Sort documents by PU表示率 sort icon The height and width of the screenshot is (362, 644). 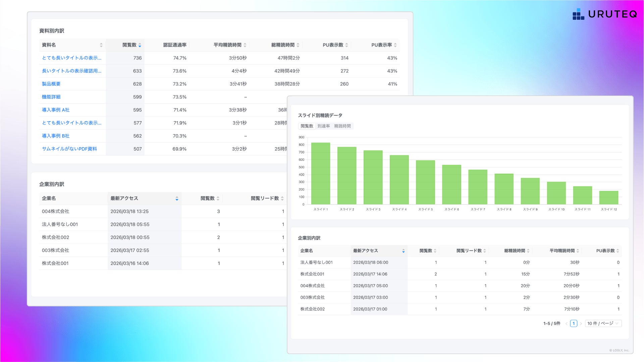[395, 45]
